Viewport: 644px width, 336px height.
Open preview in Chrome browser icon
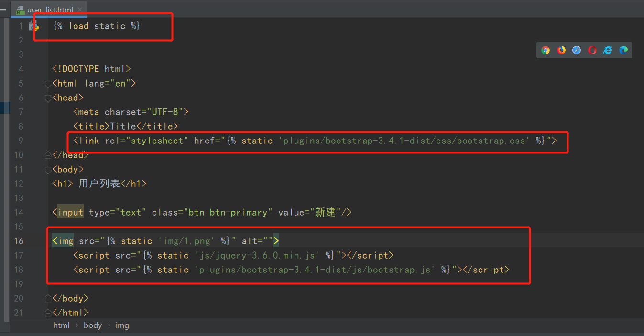tap(546, 50)
